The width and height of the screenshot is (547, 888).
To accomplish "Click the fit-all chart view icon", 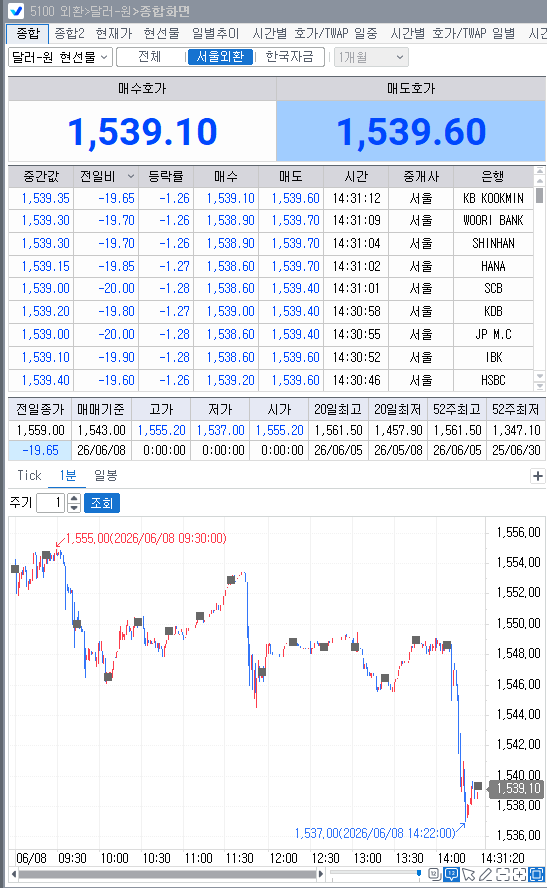I will tap(536, 875).
